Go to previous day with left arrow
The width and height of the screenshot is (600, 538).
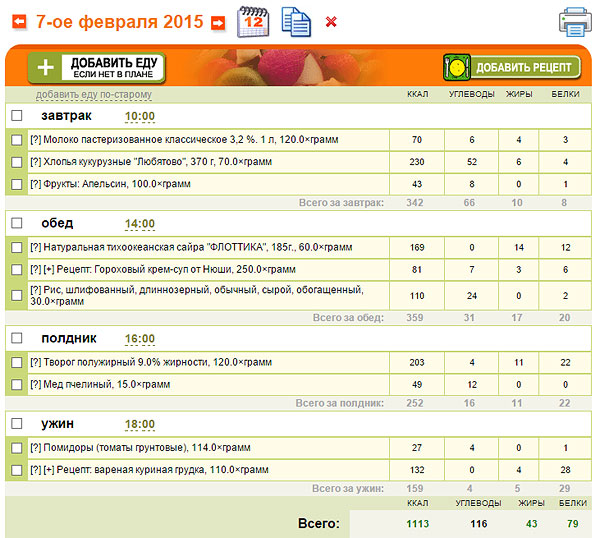(x=18, y=22)
